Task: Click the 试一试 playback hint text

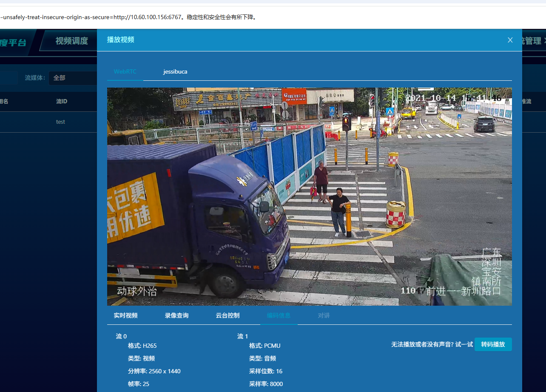Action: [x=464, y=344]
